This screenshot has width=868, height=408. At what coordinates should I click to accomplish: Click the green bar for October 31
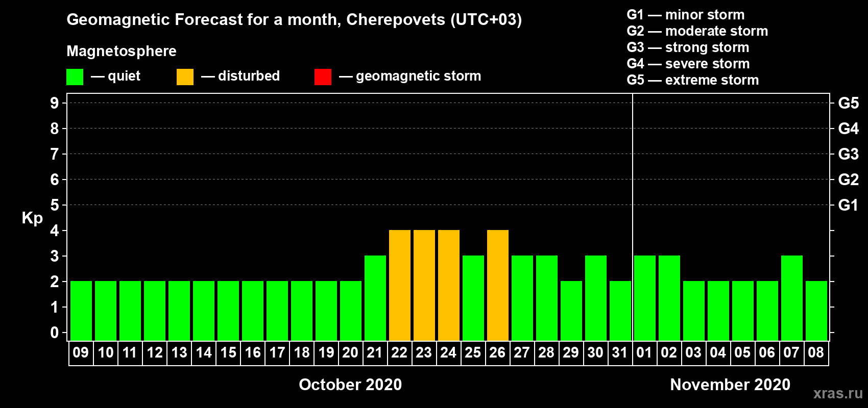pos(620,311)
